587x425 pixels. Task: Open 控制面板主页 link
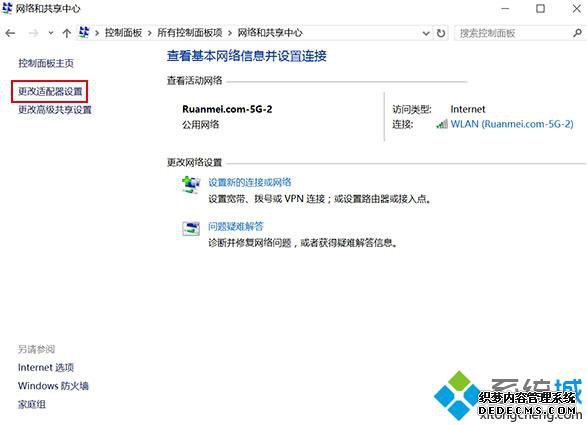(46, 63)
